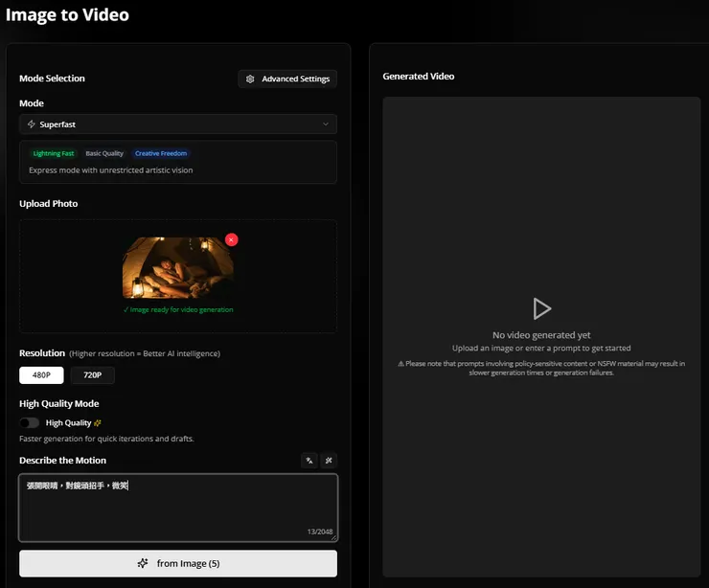709x588 pixels.
Task: Click the Basic Quality tag
Action: pyautogui.click(x=104, y=153)
